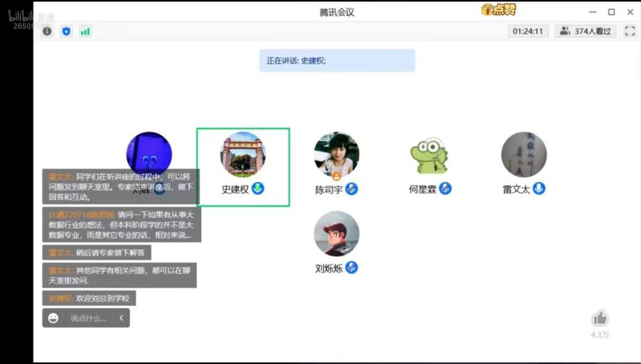Viewport: 641px width, 364px height.
Task: Collapse chat with the left chevron
Action: tap(122, 318)
